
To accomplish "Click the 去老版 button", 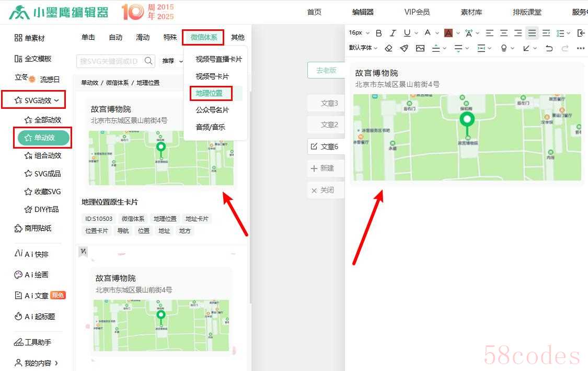I will point(326,70).
